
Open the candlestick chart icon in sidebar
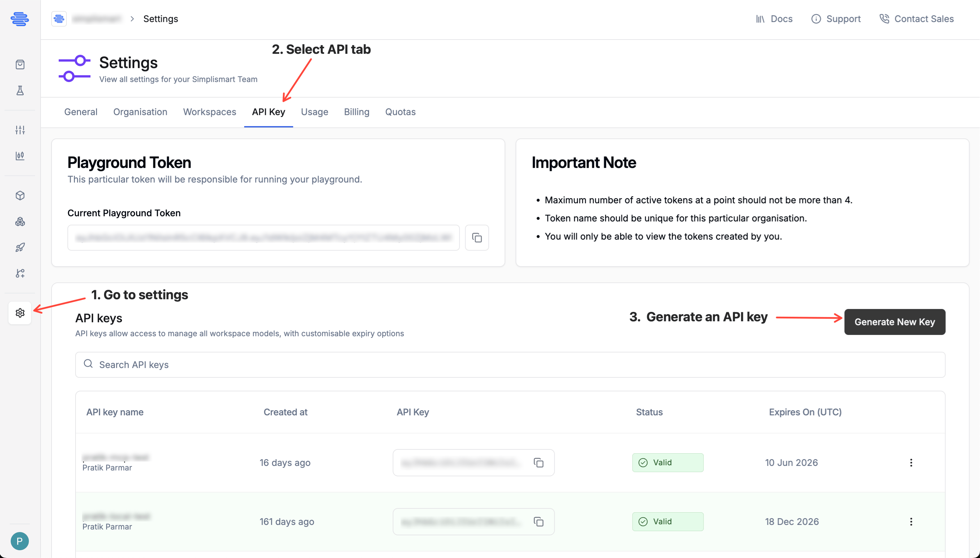20,156
